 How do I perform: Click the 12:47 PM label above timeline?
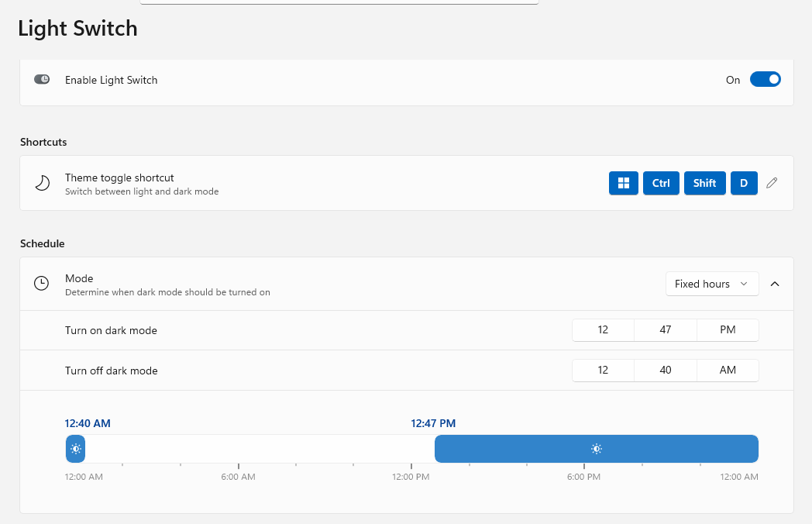coord(433,423)
